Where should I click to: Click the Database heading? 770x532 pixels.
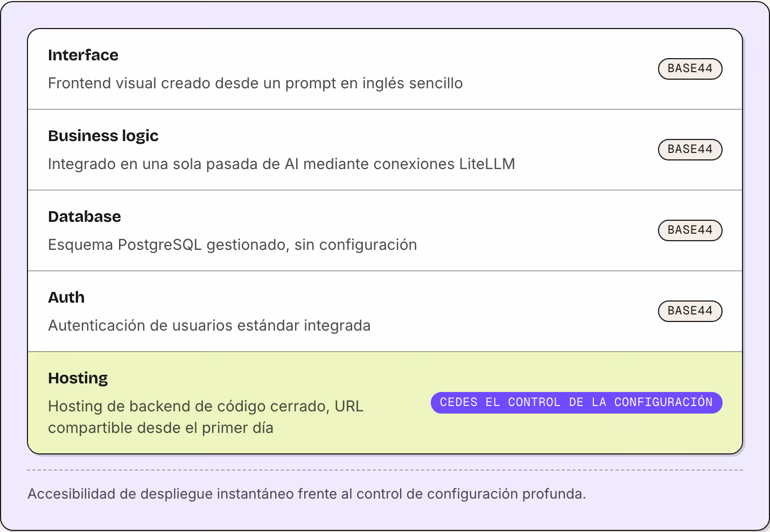(x=84, y=216)
